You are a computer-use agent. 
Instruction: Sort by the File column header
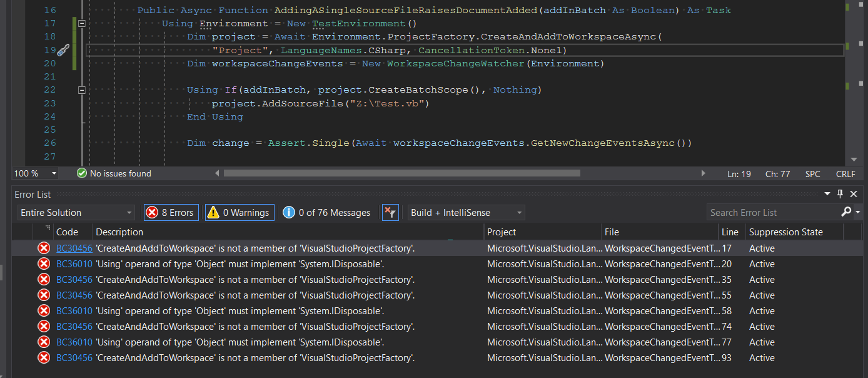(612, 232)
